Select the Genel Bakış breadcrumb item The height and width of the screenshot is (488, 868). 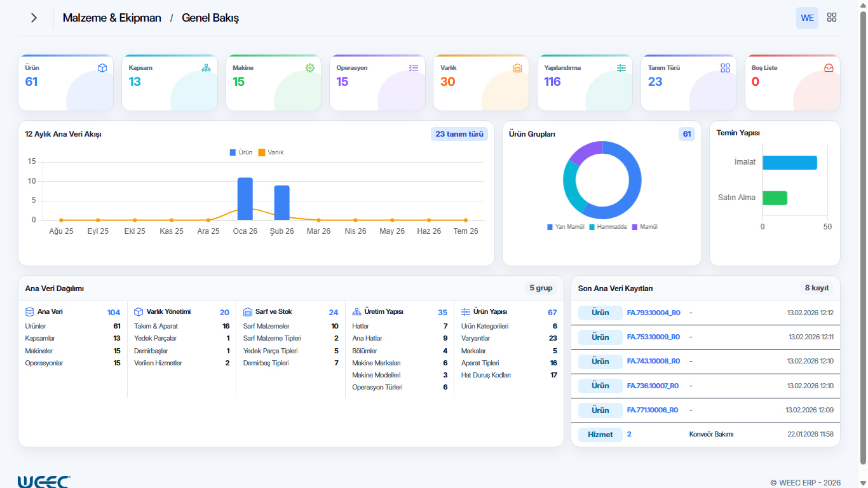click(210, 18)
